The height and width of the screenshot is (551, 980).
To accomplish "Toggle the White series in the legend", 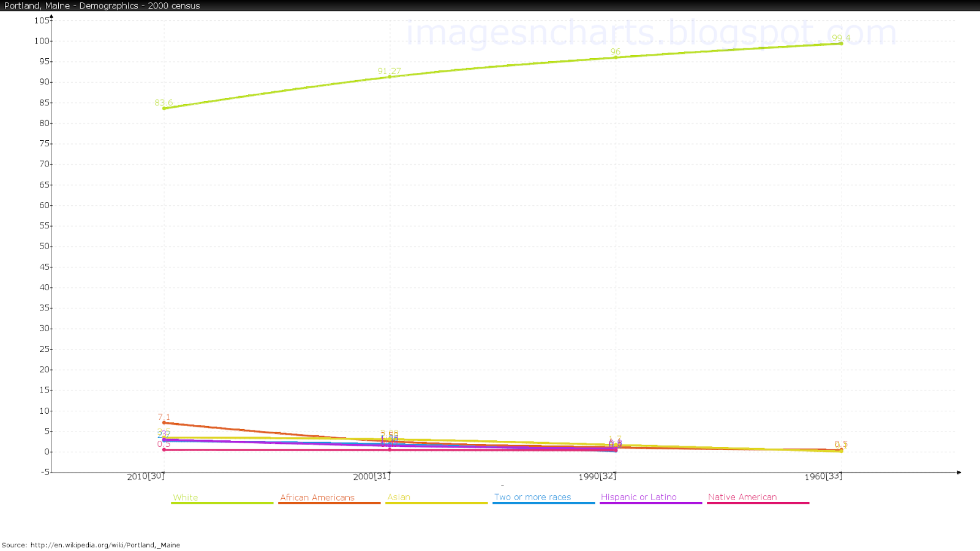I will 185,497.
